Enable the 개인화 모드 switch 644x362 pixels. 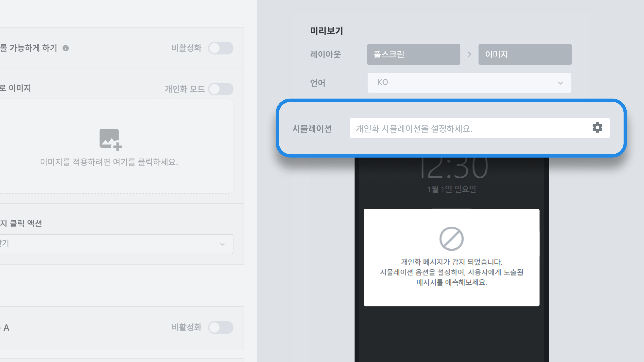221,89
